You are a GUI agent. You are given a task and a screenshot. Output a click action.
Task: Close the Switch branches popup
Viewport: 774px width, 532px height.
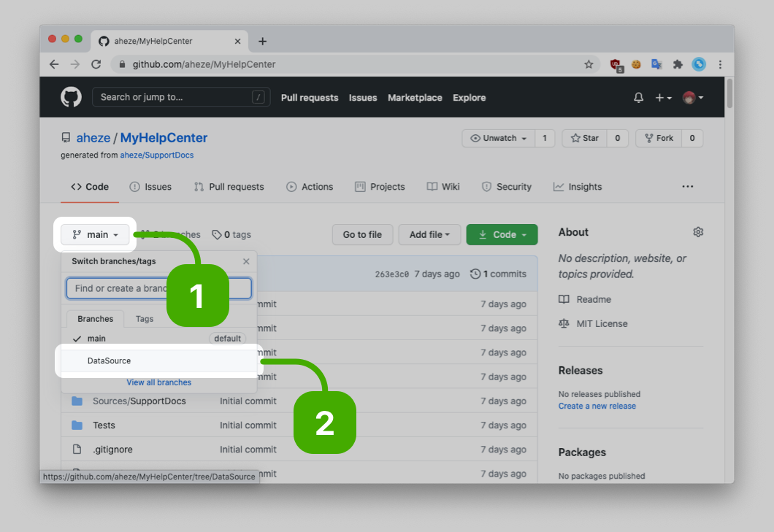click(246, 261)
